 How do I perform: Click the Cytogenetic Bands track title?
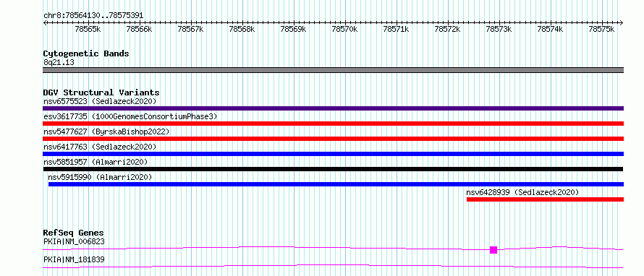coord(86,53)
